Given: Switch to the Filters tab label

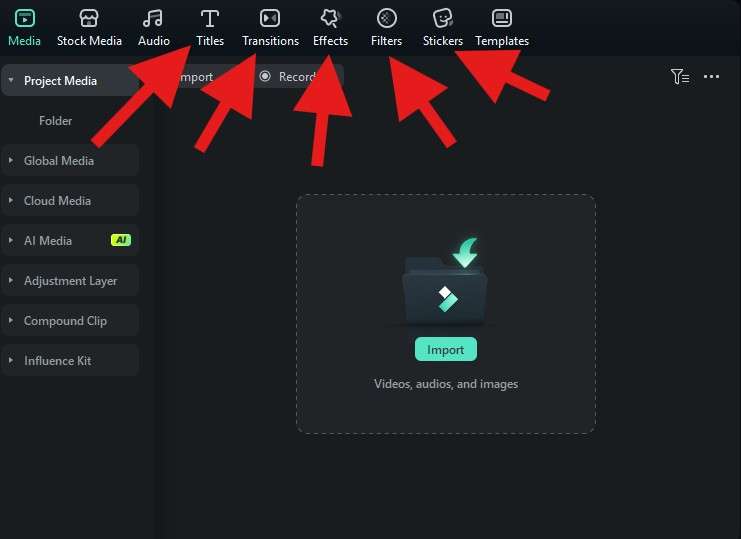Looking at the screenshot, I should pos(387,41).
